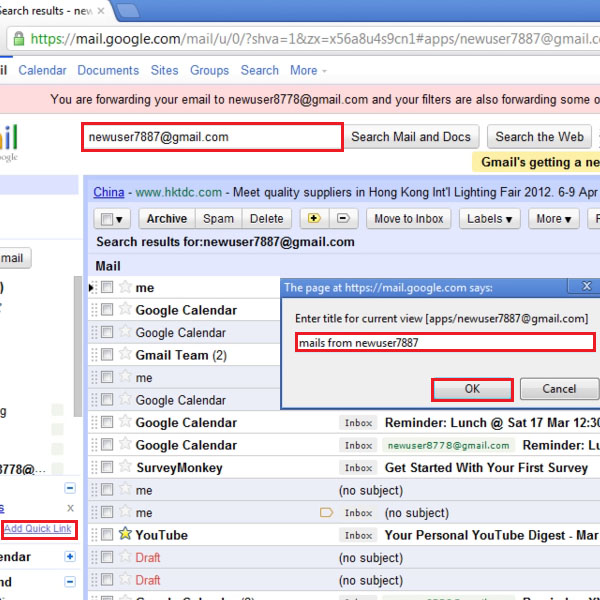Screen dimensions: 600x600
Task: Focus the dialog title text field
Action: pos(445,342)
